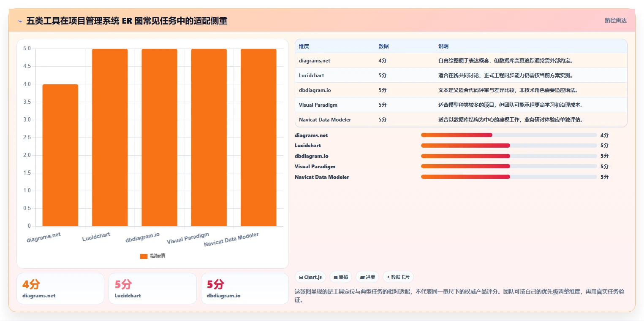The height and width of the screenshot is (321, 644).
Task: Click the 5.0 y-axis tick label
Action: pyautogui.click(x=27, y=49)
